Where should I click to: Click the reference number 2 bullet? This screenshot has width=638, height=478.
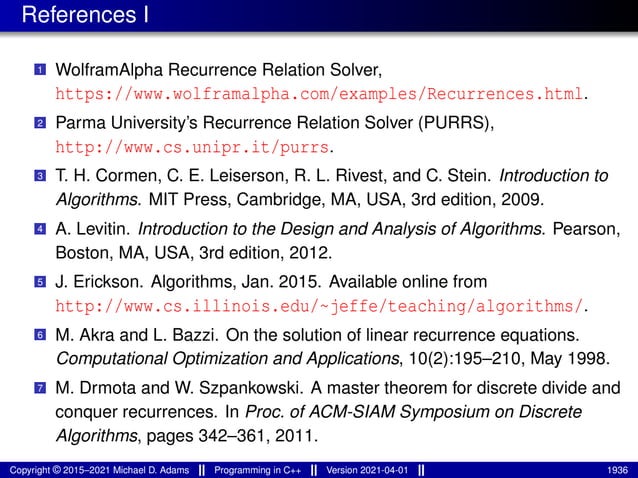click(x=40, y=122)
